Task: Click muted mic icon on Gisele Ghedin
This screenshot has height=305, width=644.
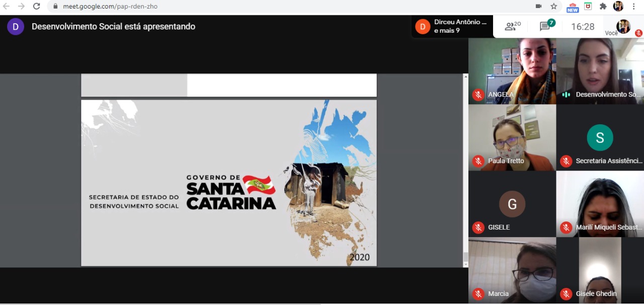Action: [567, 294]
